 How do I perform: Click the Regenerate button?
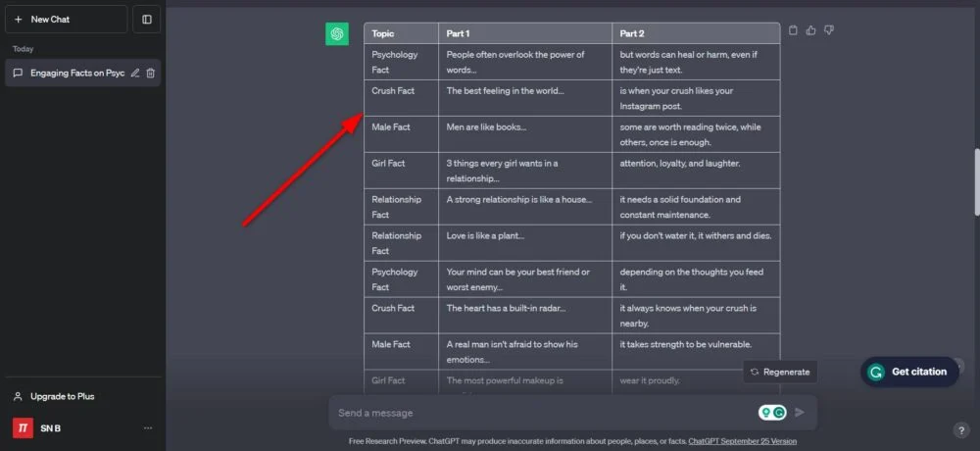point(780,372)
